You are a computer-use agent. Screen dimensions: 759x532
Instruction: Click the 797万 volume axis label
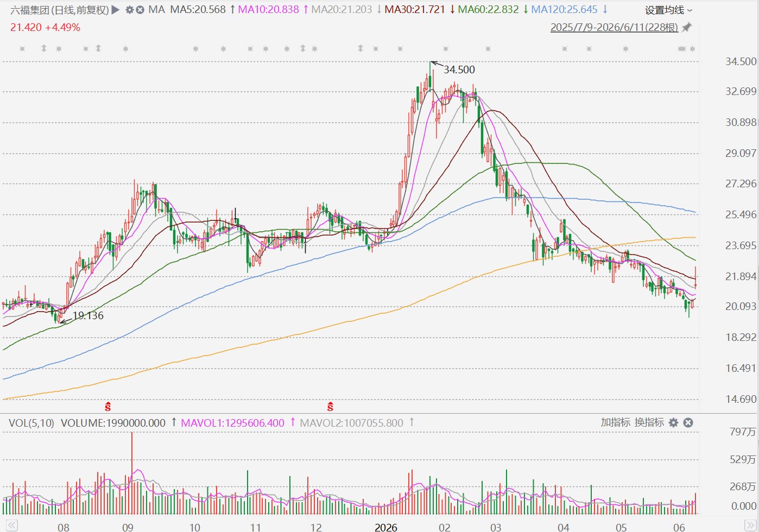point(743,432)
